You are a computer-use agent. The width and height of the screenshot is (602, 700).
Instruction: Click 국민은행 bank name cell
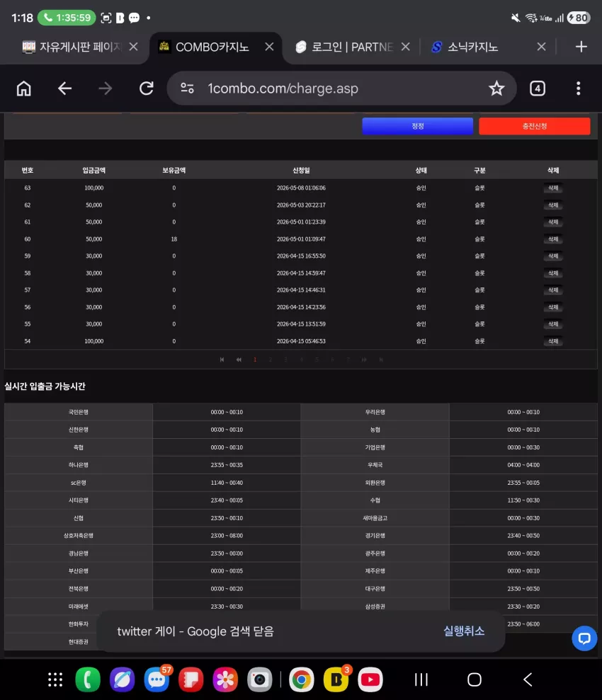click(x=78, y=412)
